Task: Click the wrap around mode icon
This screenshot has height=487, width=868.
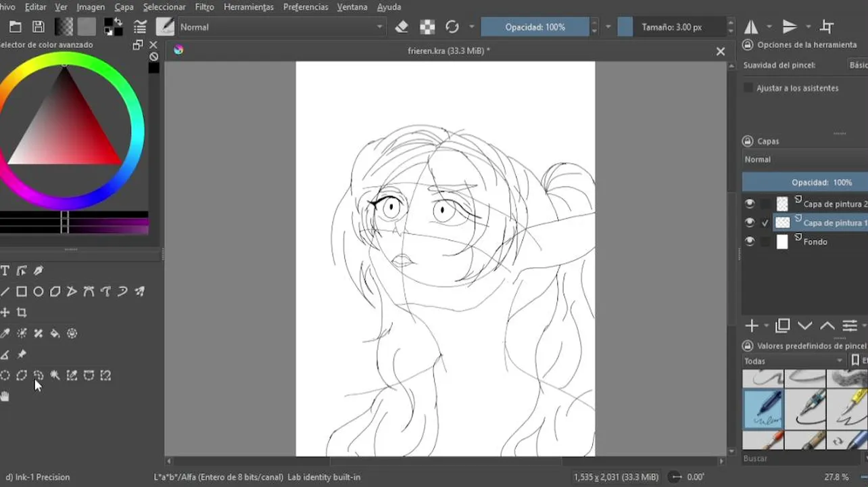Action: click(x=827, y=27)
